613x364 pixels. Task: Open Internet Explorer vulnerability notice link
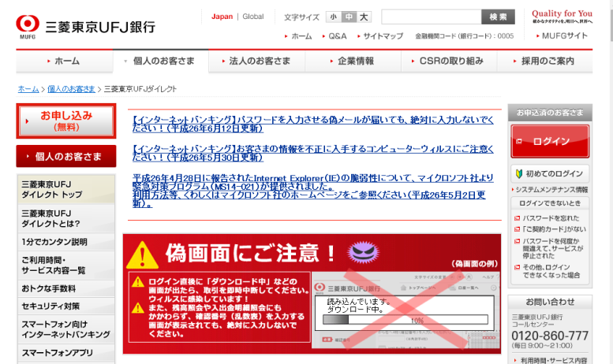point(313,191)
